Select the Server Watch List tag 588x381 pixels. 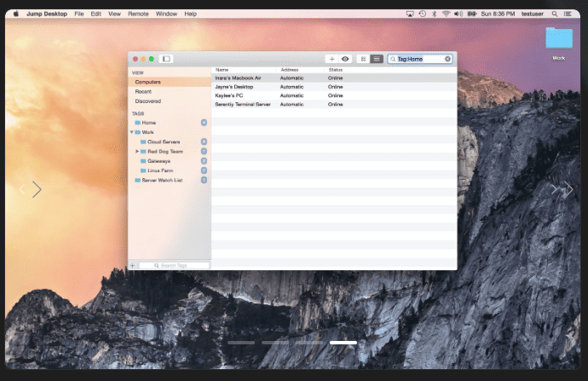pos(162,181)
